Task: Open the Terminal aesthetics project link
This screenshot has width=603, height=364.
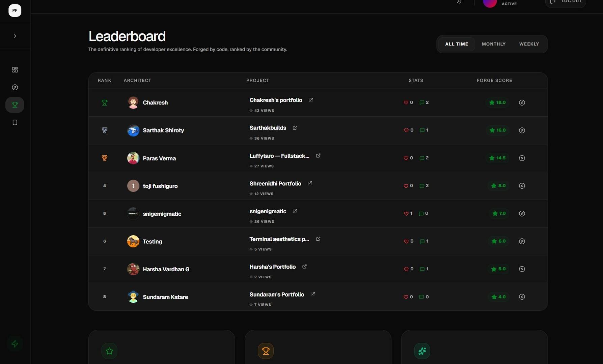Action: 279,239
